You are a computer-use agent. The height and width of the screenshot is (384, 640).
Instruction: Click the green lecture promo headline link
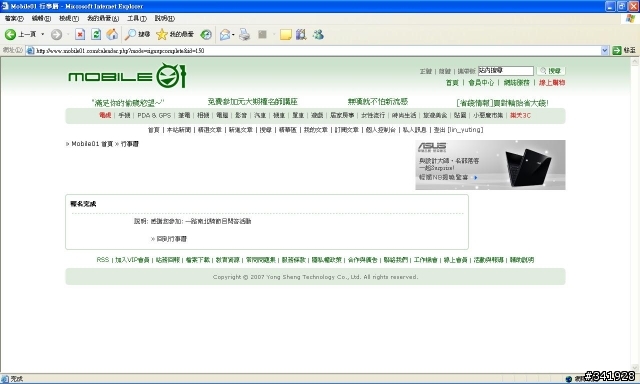tap(253, 102)
